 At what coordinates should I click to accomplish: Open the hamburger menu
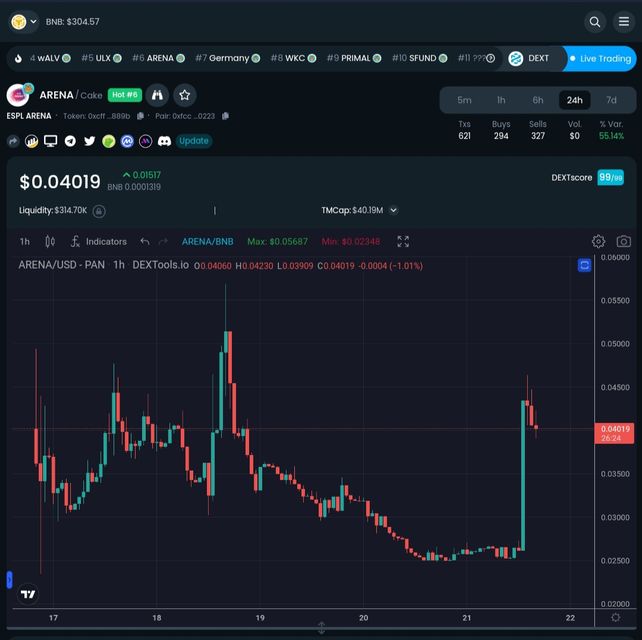coord(624,21)
